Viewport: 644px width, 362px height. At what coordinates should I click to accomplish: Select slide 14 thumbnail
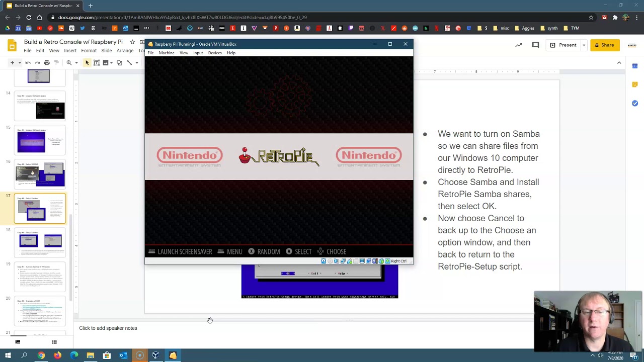(40, 106)
